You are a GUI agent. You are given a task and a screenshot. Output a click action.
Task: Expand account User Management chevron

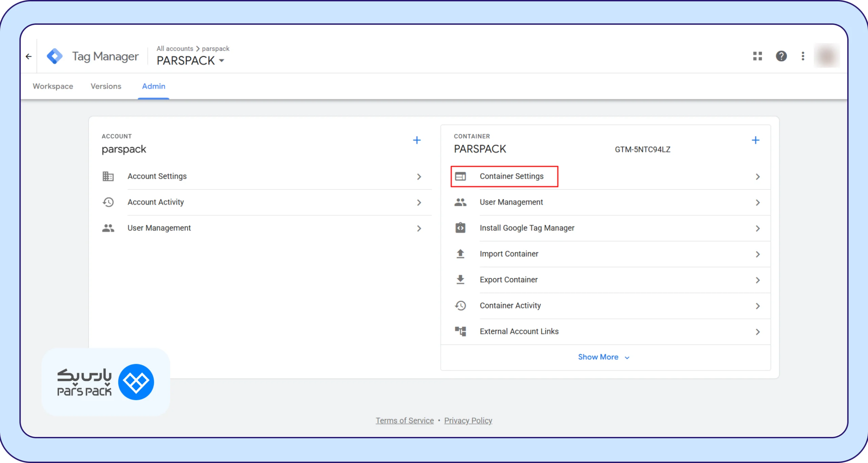click(x=419, y=229)
